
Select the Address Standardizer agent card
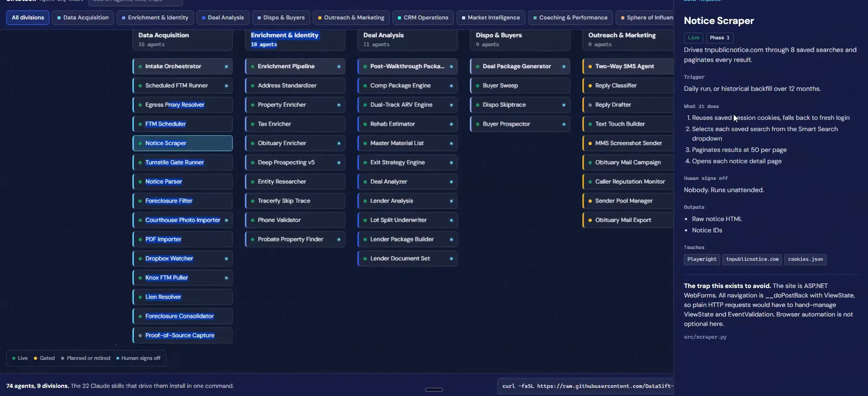(295, 85)
